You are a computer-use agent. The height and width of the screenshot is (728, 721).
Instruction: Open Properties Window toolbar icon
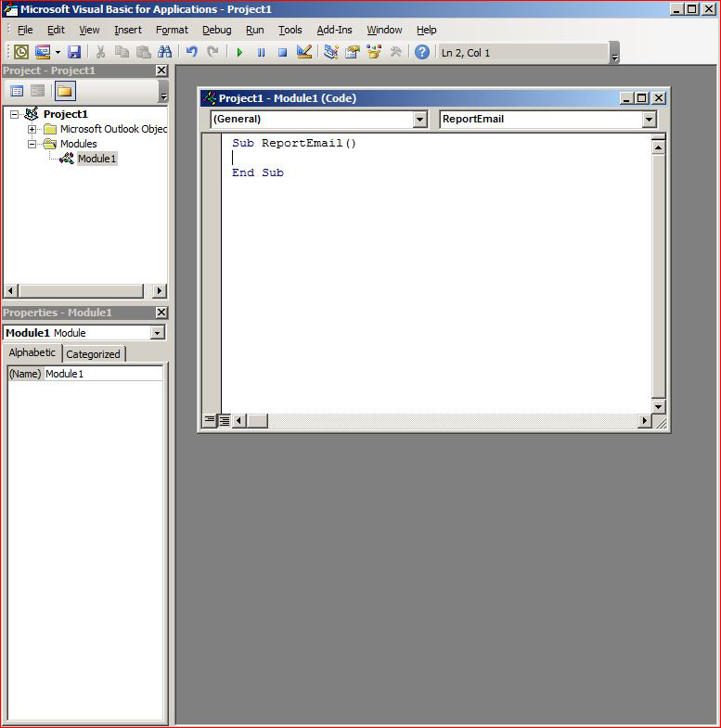point(352,52)
